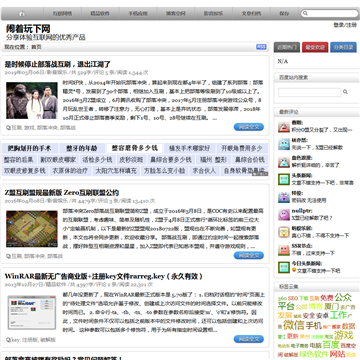Click the RSS feed icon

[x=261, y=47]
